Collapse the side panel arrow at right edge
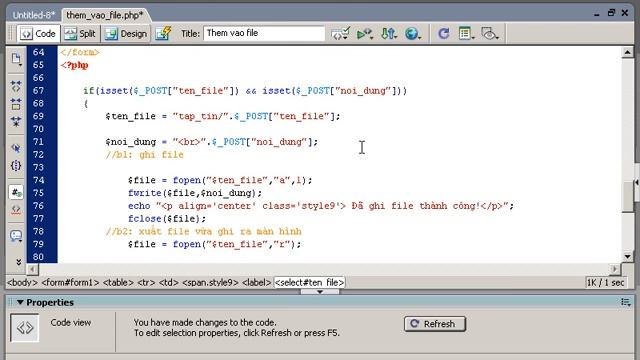The width and height of the screenshot is (640, 360). pos(637,182)
